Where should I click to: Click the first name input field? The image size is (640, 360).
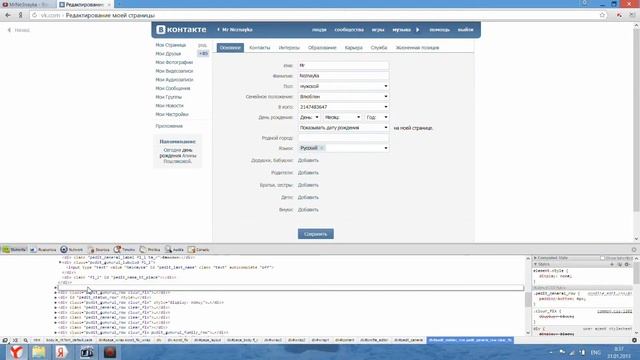[x=343, y=65]
